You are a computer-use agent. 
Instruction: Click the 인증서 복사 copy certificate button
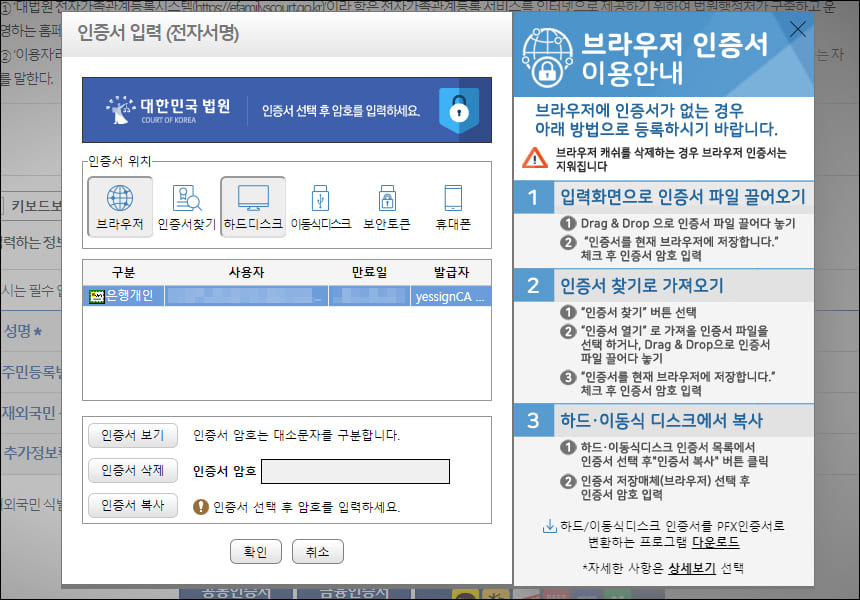[x=133, y=505]
